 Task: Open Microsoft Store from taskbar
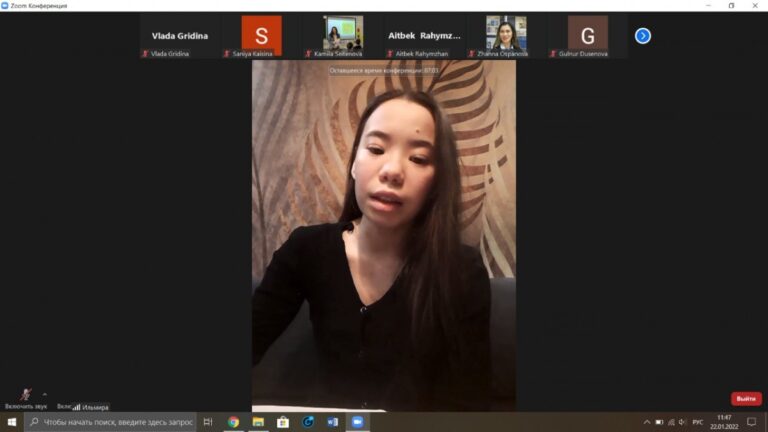[x=283, y=422]
